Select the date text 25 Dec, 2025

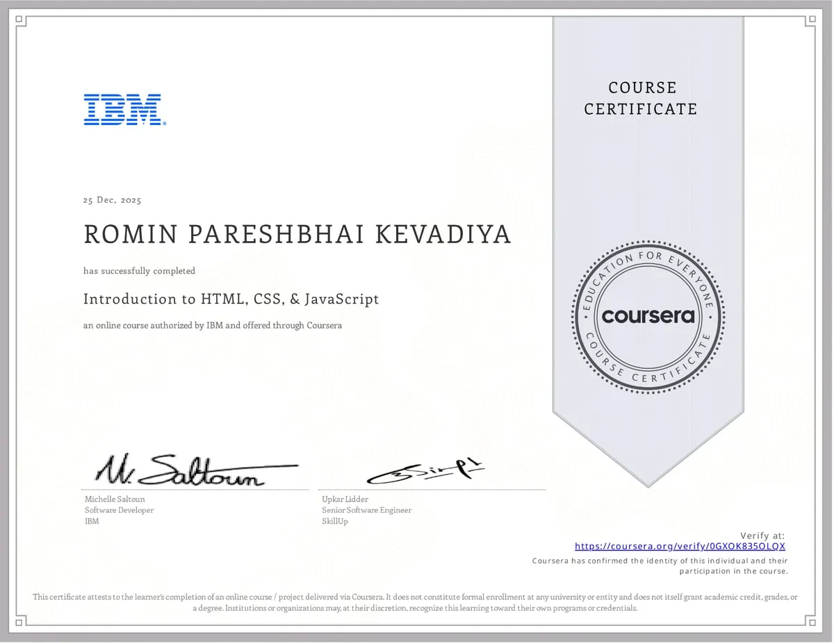pyautogui.click(x=113, y=200)
